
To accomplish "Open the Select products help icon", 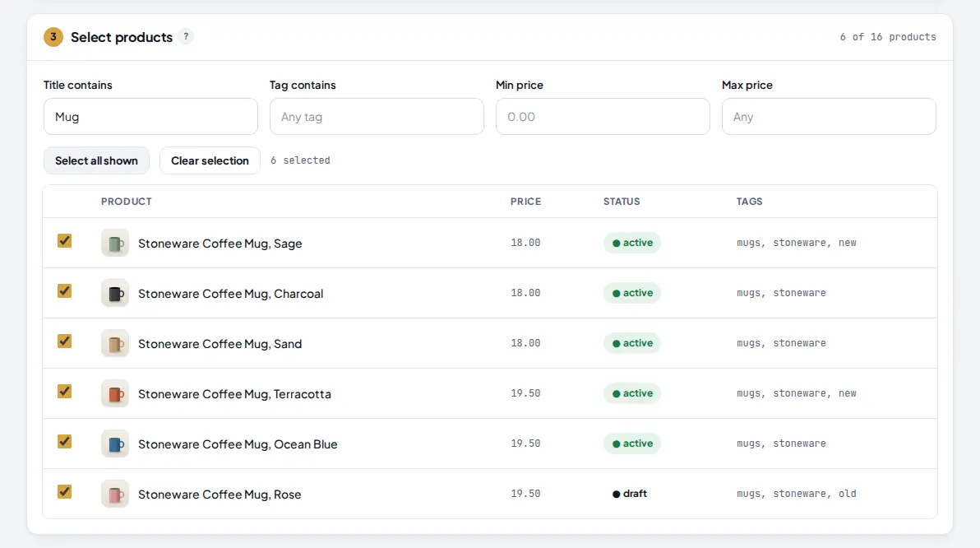I will [x=186, y=37].
